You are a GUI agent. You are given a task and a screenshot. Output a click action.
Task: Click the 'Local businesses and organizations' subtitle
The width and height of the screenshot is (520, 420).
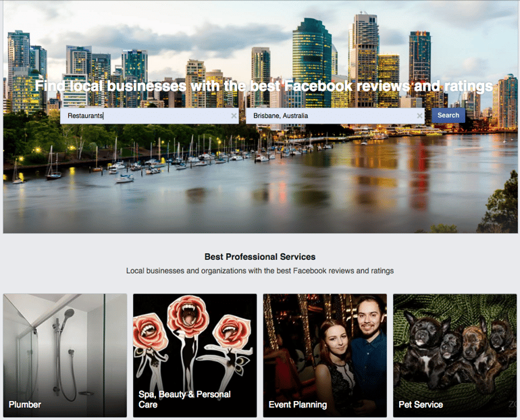point(260,271)
